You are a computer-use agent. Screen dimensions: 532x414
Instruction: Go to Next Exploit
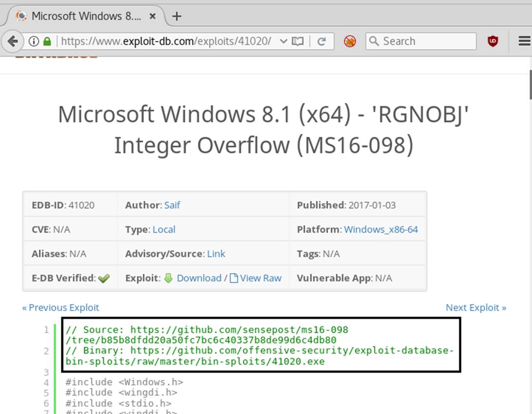(475, 307)
